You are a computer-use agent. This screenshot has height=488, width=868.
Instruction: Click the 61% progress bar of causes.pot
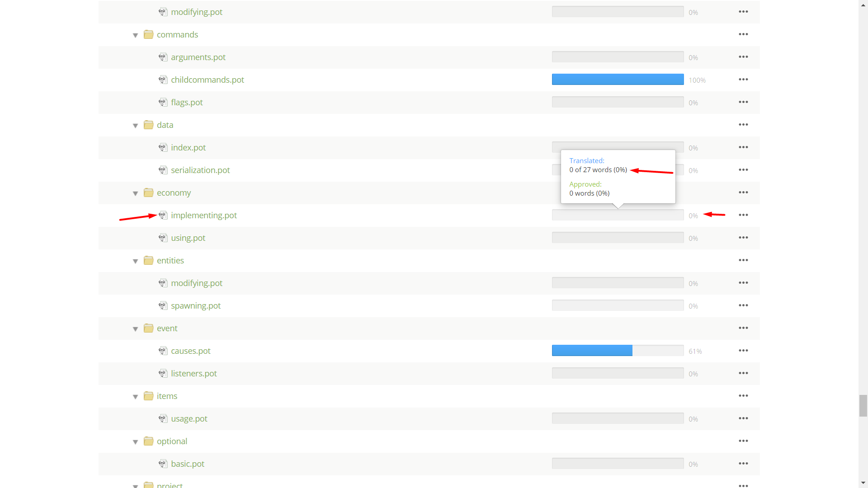618,351
